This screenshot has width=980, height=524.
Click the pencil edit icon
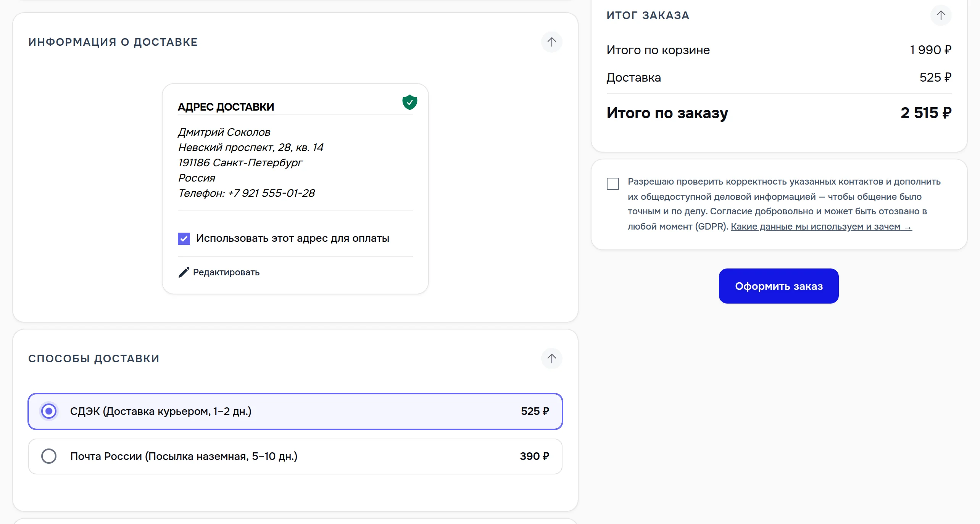184,272
